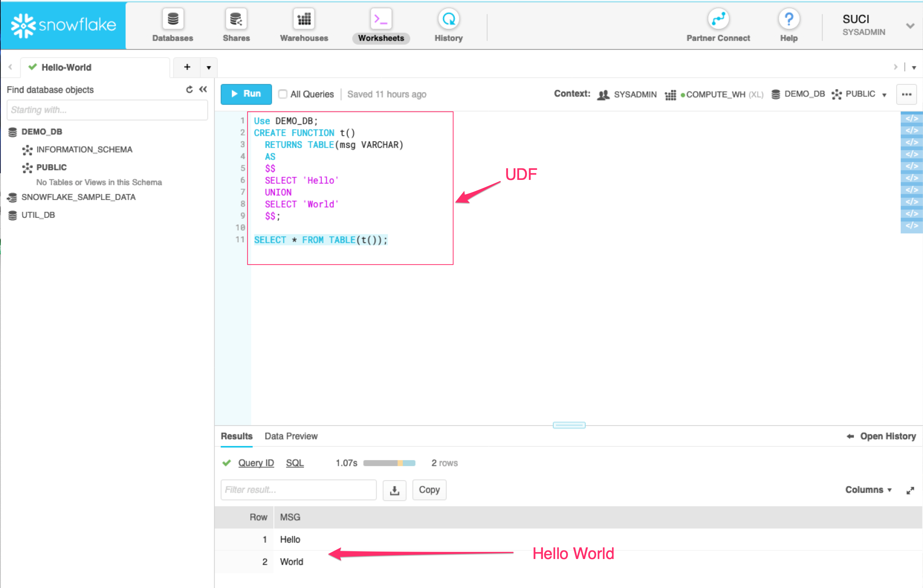
Task: Switch to the History view
Action: click(448, 25)
